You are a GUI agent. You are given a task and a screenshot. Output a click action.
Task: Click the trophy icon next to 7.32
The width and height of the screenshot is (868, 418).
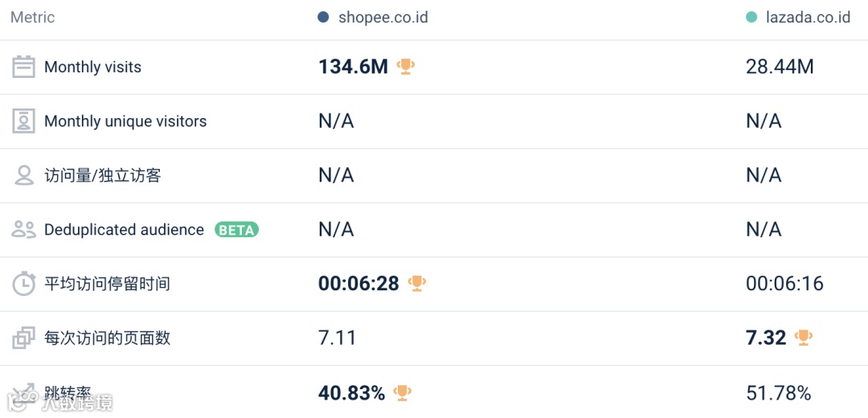coord(804,337)
